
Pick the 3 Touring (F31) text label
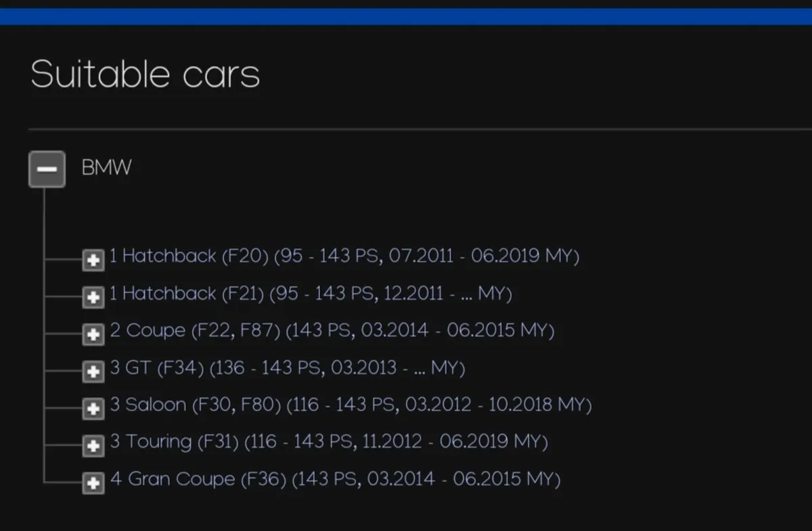coord(329,442)
